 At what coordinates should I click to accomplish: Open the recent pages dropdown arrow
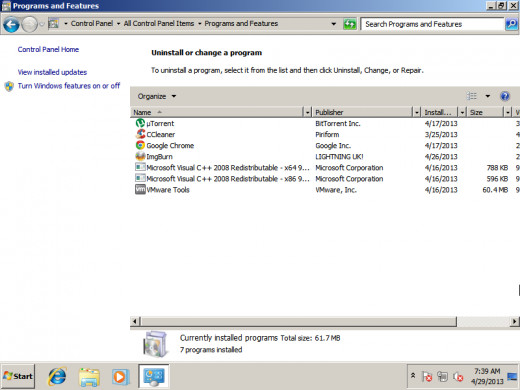click(x=42, y=24)
